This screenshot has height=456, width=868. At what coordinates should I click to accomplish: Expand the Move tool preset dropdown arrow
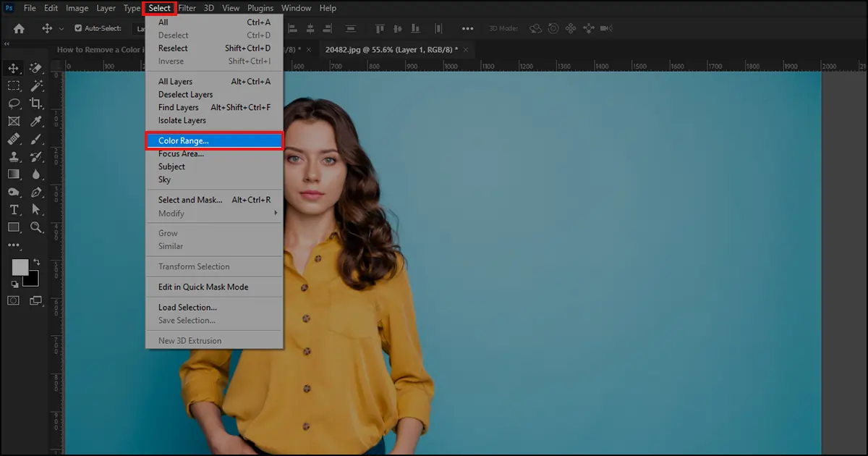tap(61, 28)
